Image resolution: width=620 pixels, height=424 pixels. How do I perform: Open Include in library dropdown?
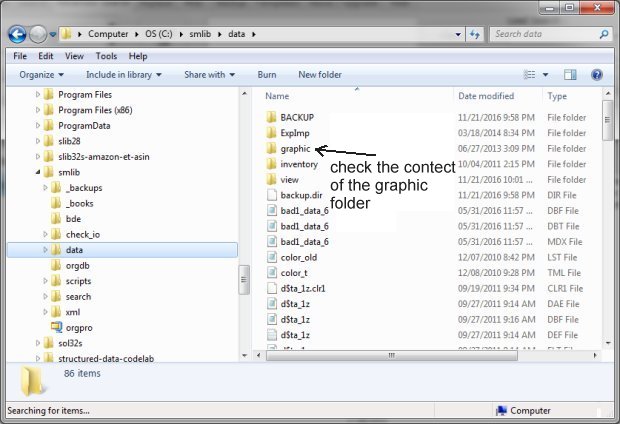[x=124, y=75]
